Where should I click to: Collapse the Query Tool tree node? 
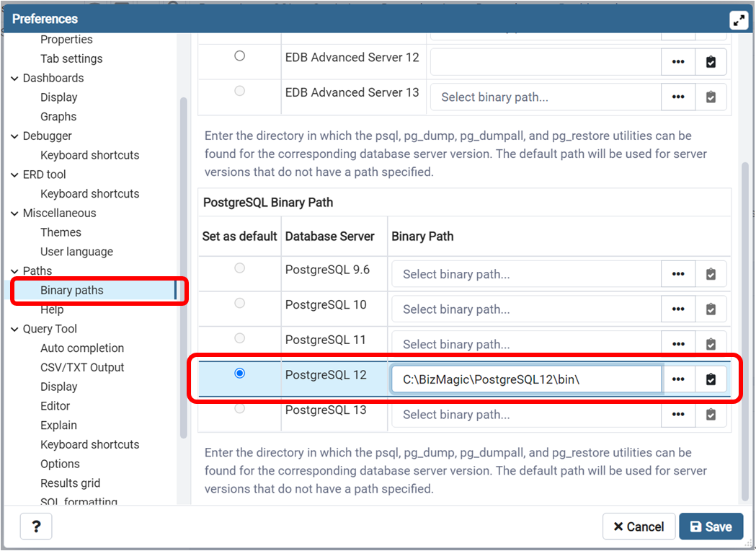(x=15, y=329)
